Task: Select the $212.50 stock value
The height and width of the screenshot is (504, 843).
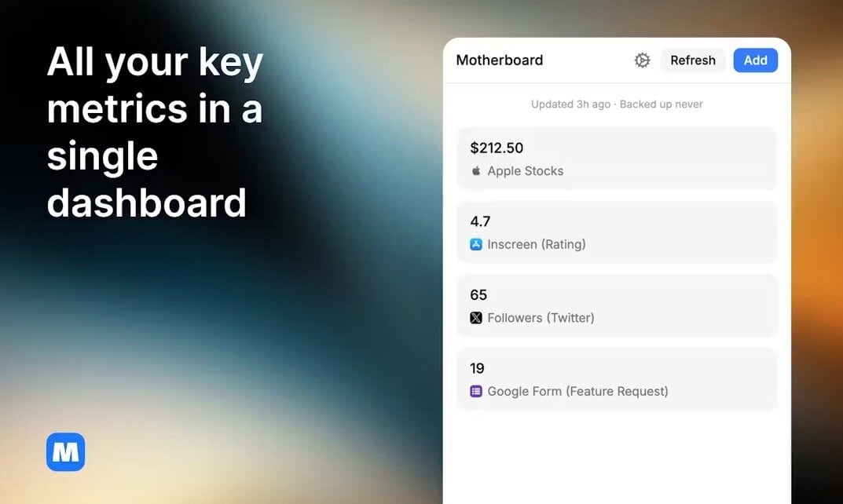Action: (x=497, y=148)
